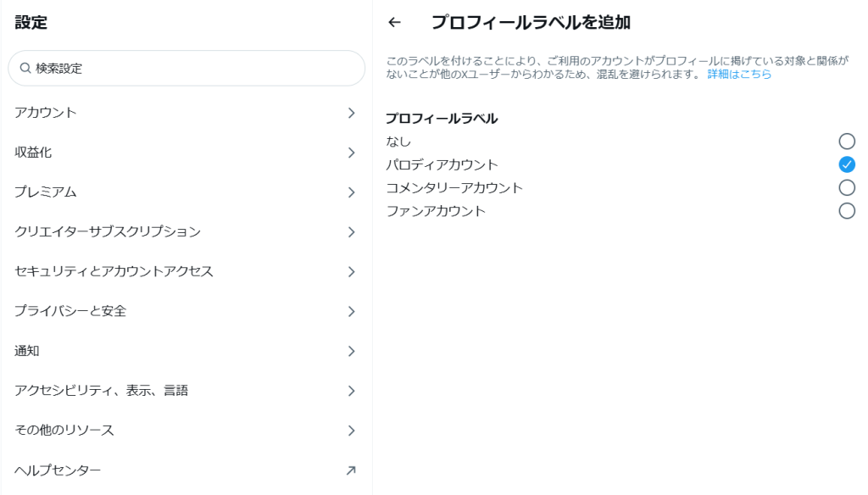Open the 通知 settings menu item
Screen dimensions: 868x495
pos(186,351)
